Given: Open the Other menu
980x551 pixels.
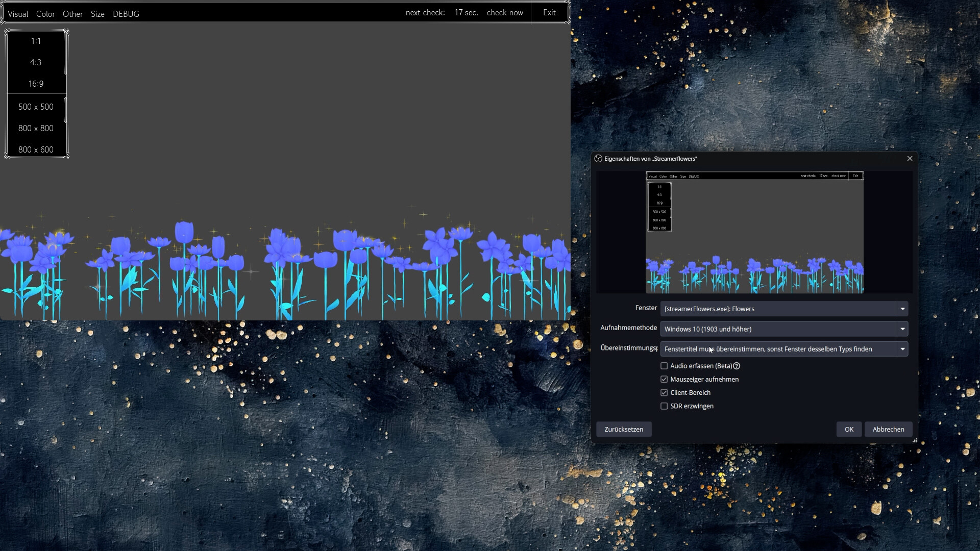Looking at the screenshot, I should click(72, 14).
